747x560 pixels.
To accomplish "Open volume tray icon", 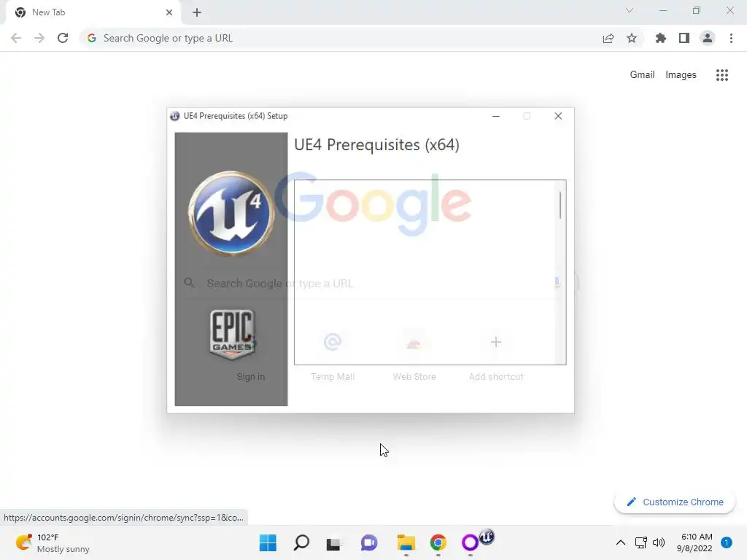I will [x=659, y=542].
